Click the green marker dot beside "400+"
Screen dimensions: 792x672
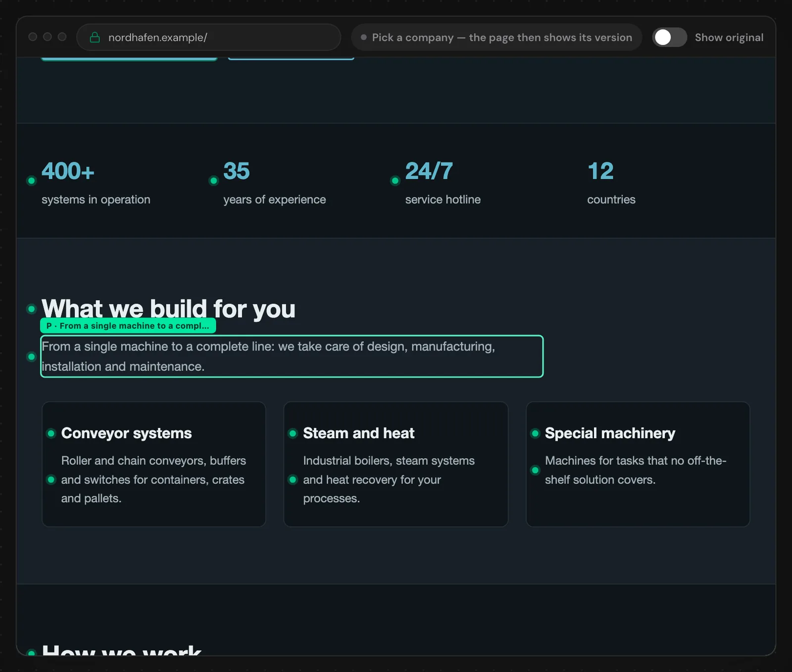(x=31, y=181)
